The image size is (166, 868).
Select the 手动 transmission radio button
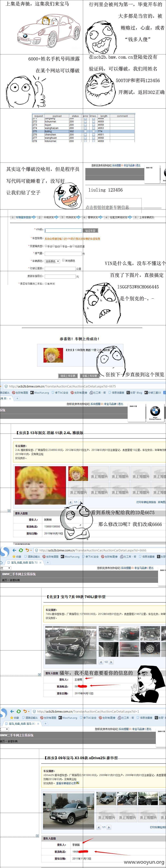click(x=46, y=246)
